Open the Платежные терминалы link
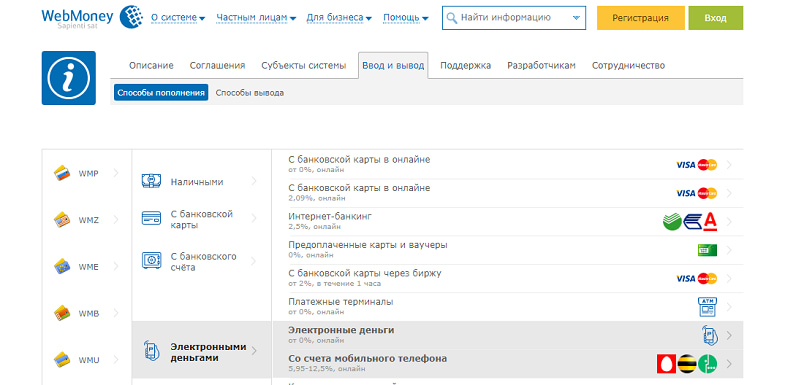The height and width of the screenshot is (385, 785). tap(340, 302)
